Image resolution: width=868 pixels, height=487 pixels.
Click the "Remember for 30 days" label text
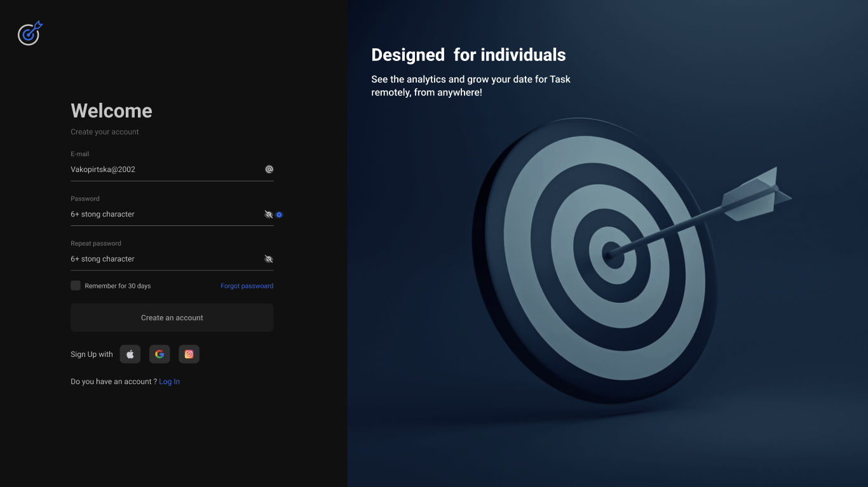118,286
